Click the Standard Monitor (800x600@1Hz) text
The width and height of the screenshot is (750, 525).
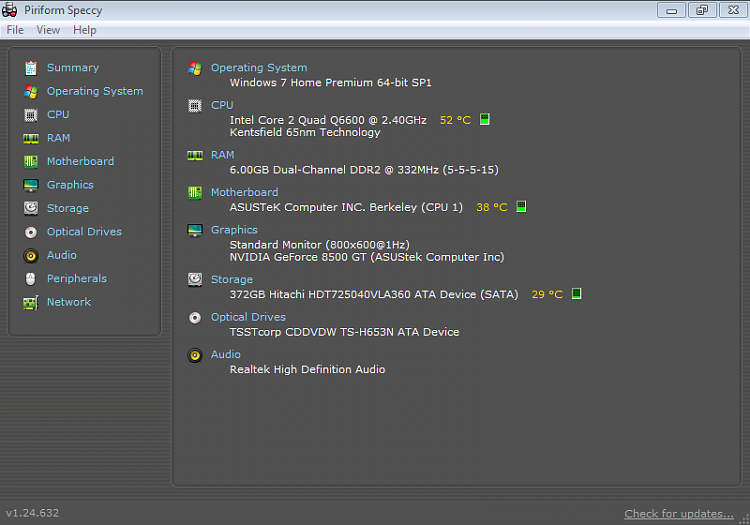click(320, 245)
